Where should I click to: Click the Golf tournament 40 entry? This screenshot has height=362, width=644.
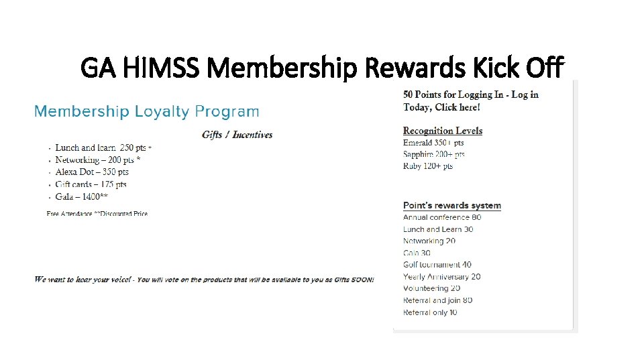(x=437, y=265)
